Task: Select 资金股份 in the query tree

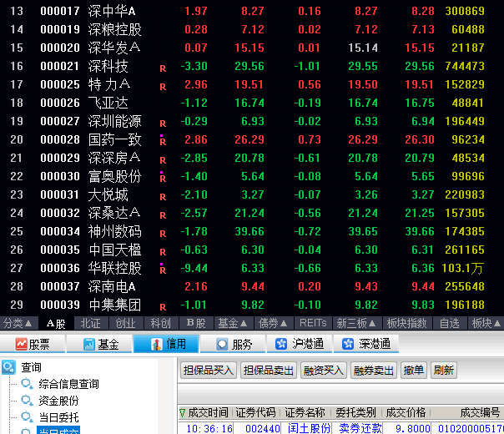Action: pyautogui.click(x=58, y=401)
